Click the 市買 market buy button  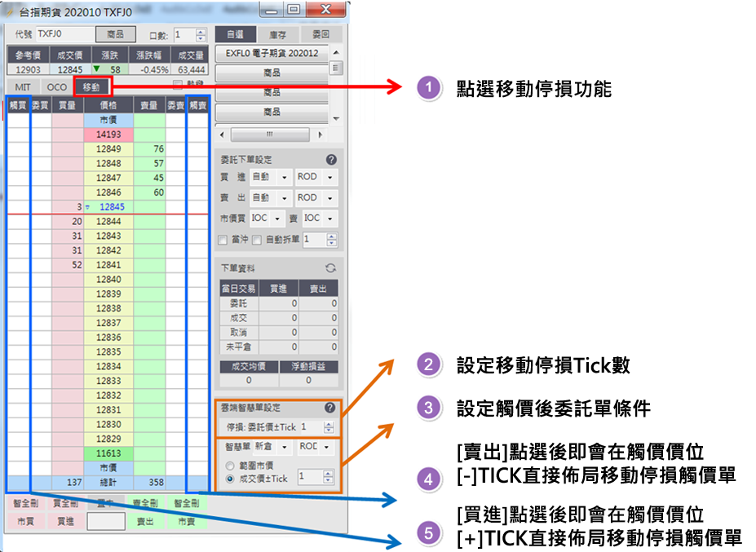[x=25, y=521]
